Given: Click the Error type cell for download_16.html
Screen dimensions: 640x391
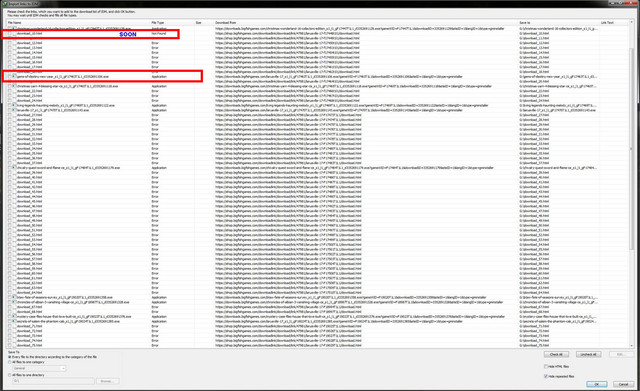Looking at the screenshot, I should [155, 62].
